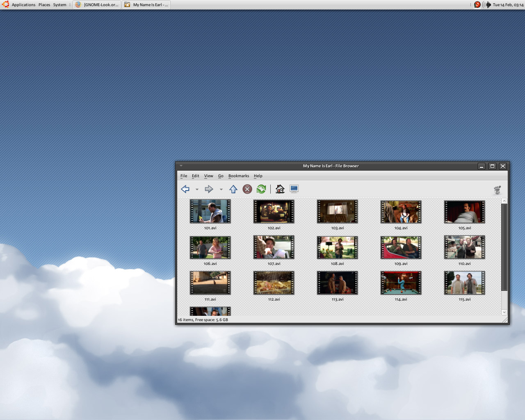The image size is (525, 420).
Task: Open the volume control speaker icon
Action: click(487, 5)
